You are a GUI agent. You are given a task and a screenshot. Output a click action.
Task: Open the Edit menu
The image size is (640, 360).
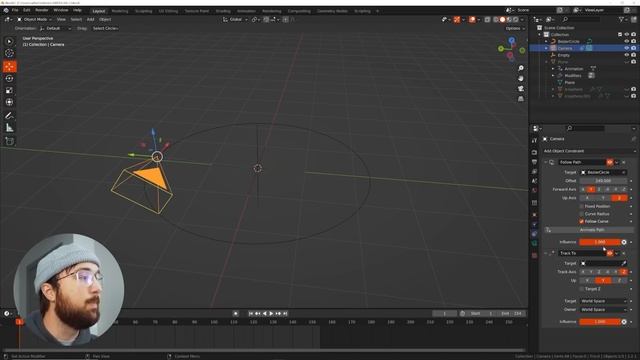point(27,10)
